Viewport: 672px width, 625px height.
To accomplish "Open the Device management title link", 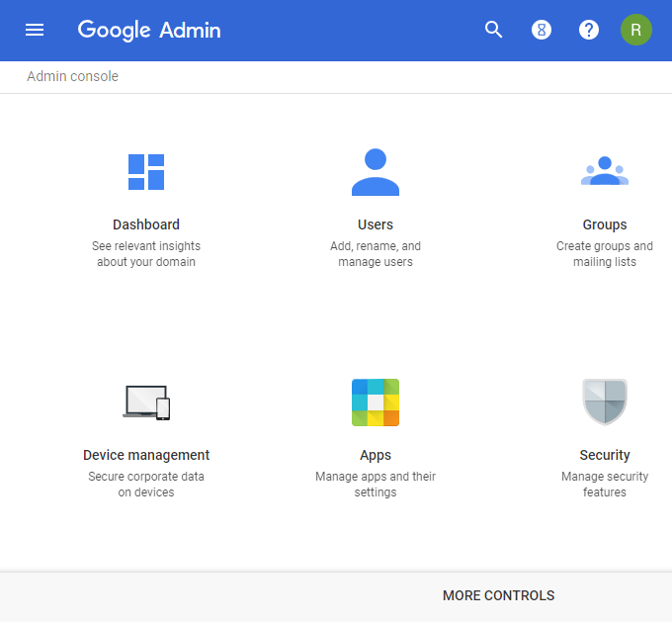I will (x=146, y=455).
